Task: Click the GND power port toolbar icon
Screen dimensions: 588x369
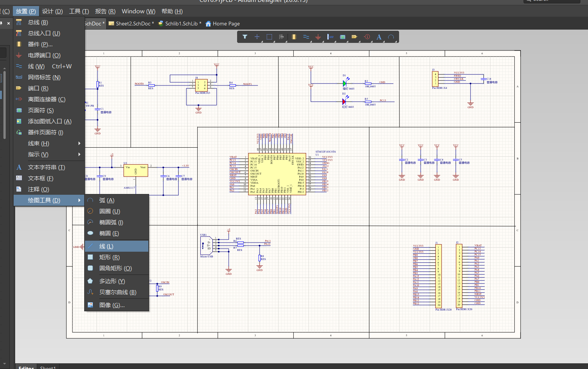Action: click(318, 37)
